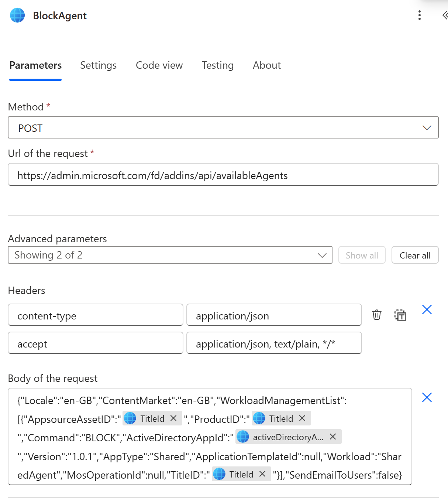Open the Method dropdown showing POST

point(223,128)
